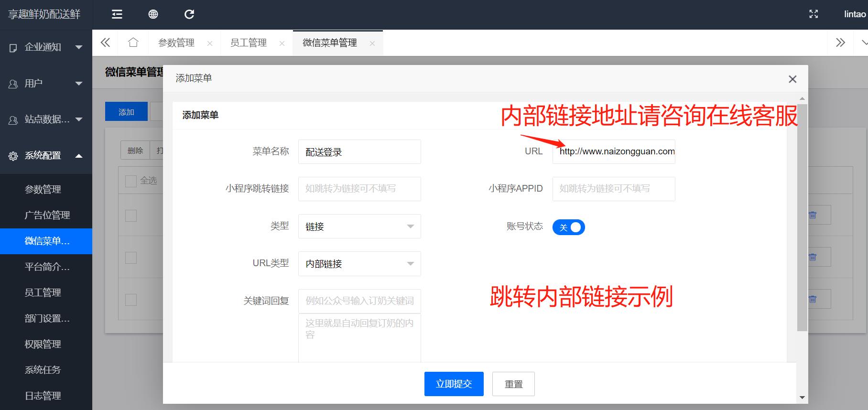The image size is (868, 410).
Task: Click the sidebar collapse menu icon
Action: [117, 14]
